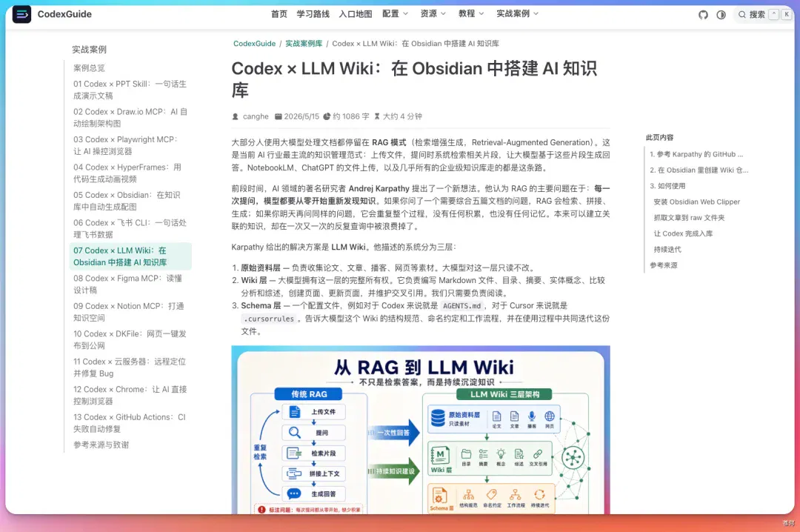Click the 实战案例 sidebar heading
The width and height of the screenshot is (800, 532).
pos(90,50)
